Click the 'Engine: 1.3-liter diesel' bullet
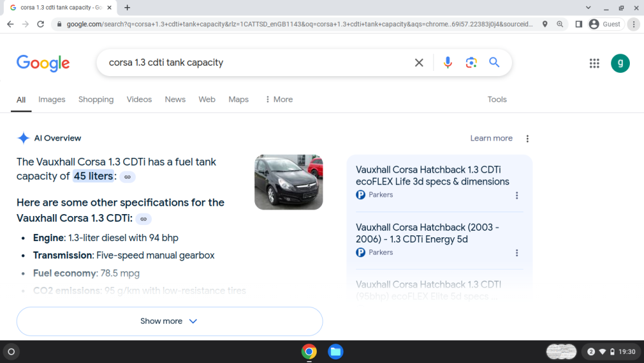 coord(106,238)
